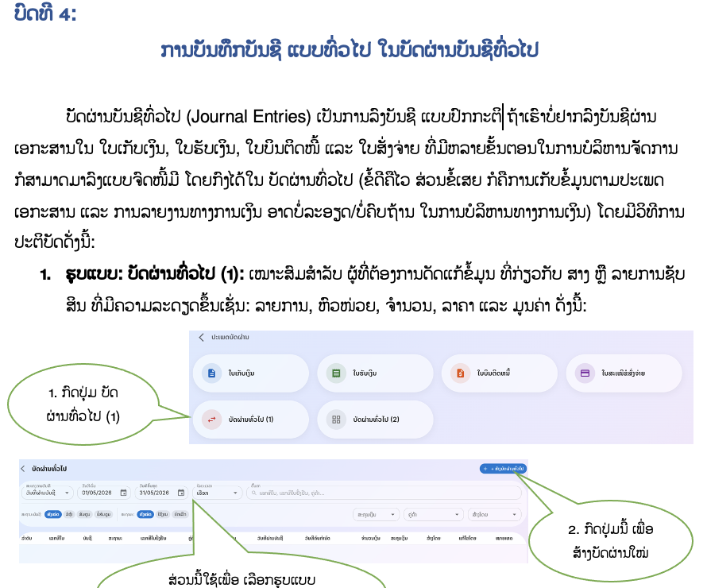Open the ເລືອກ period dropdown
Image resolution: width=707 pixels, height=588 pixels.
[218, 493]
